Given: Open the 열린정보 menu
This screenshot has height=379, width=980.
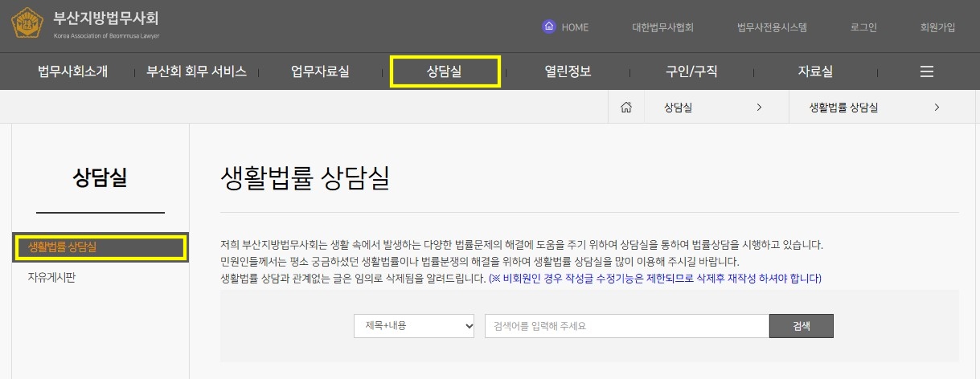Looking at the screenshot, I should [568, 71].
